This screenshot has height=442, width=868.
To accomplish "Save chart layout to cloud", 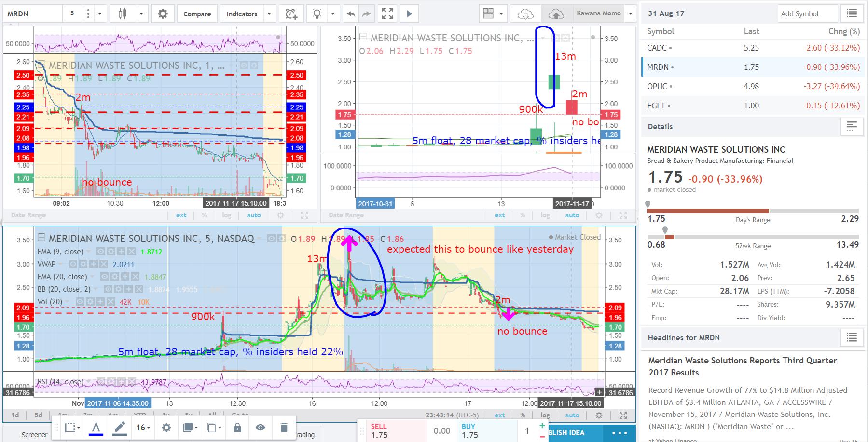I will (x=556, y=14).
